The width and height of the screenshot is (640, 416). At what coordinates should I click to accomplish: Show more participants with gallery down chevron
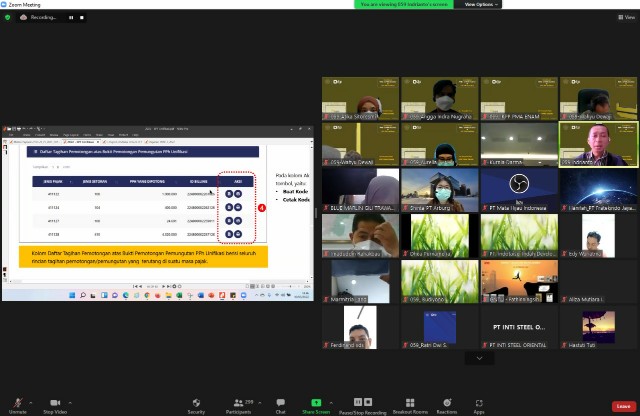coord(479,358)
